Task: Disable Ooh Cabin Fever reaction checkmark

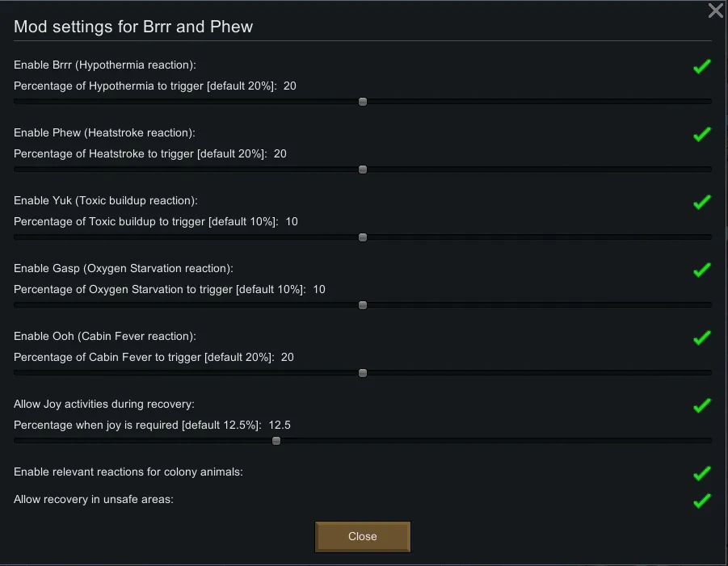Action: [701, 338]
